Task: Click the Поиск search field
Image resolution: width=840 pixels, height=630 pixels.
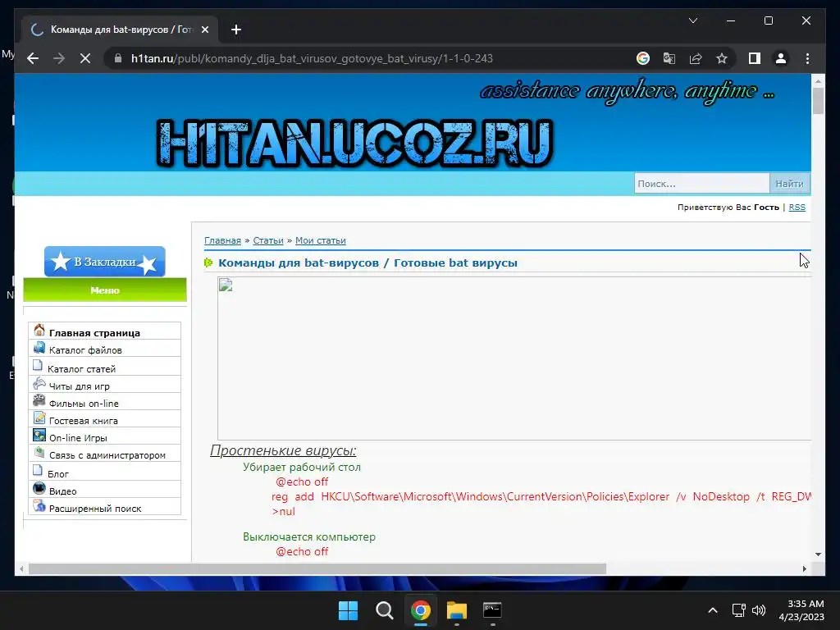Action: pyautogui.click(x=702, y=183)
